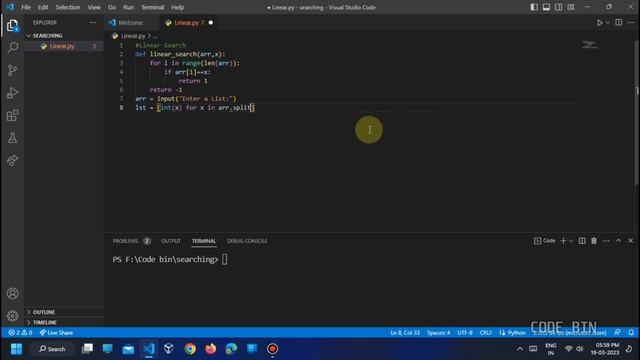
Task: Click CRLF end of line setting
Action: (x=485, y=333)
